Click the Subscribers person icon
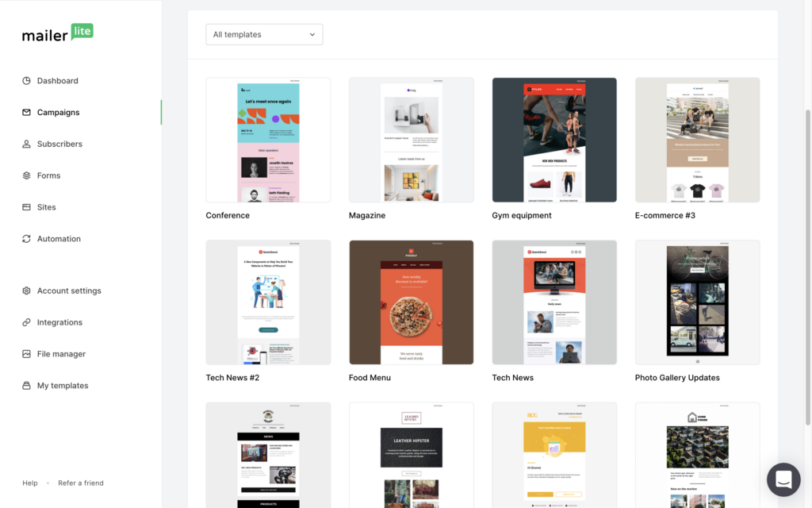This screenshot has width=812, height=508. (x=26, y=144)
